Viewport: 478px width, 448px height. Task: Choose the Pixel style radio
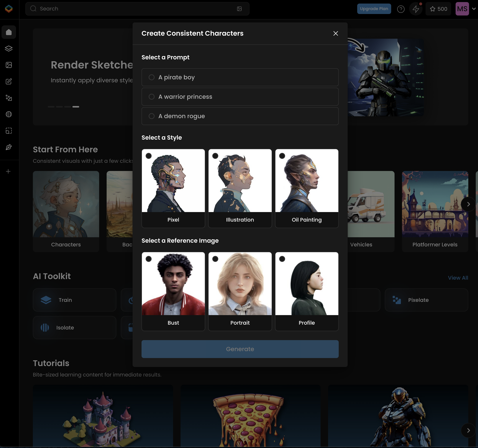coord(149,156)
